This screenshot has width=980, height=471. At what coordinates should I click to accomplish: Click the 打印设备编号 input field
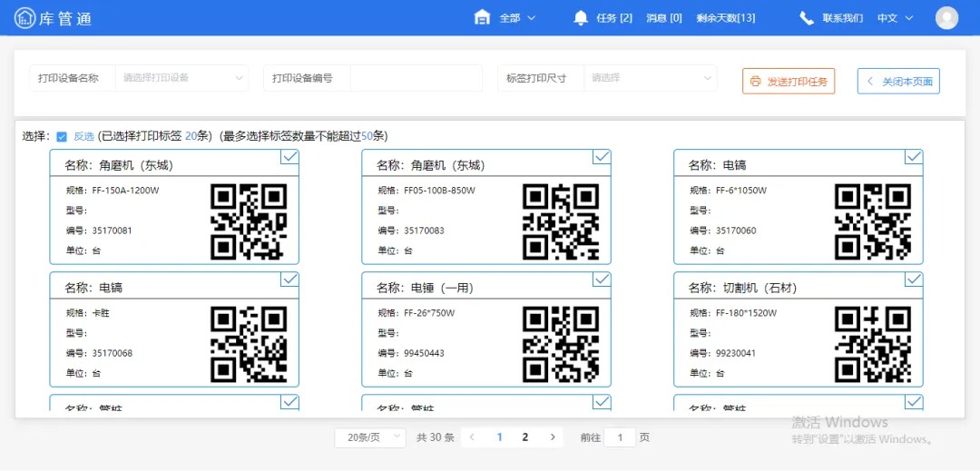[416, 78]
